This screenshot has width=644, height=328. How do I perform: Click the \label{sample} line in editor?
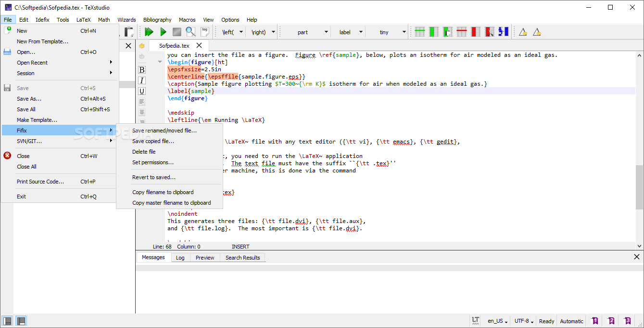[191, 91]
